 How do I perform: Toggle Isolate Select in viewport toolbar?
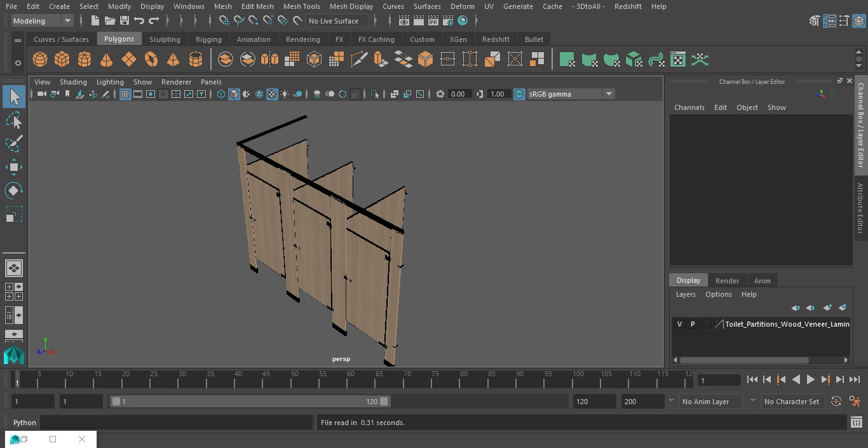(x=375, y=94)
